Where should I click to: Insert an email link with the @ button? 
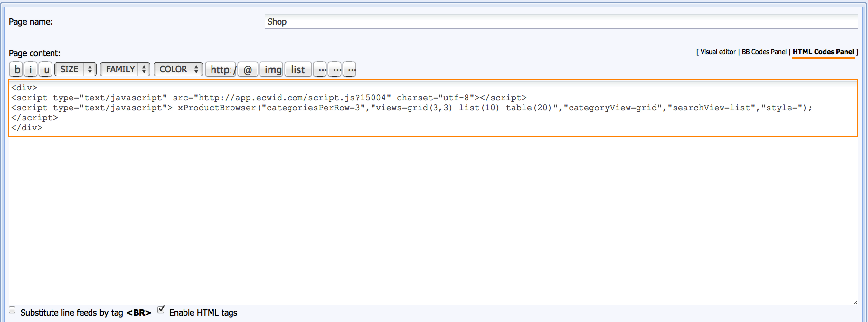(x=248, y=69)
